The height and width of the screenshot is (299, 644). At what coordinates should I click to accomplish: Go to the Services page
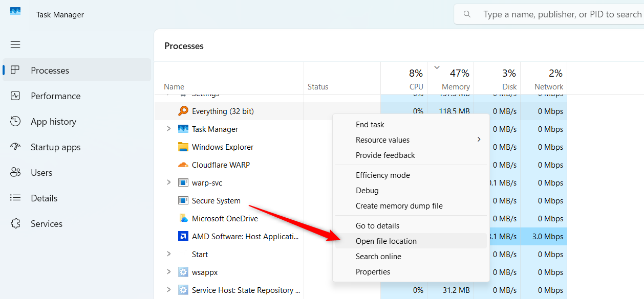[77, 223]
